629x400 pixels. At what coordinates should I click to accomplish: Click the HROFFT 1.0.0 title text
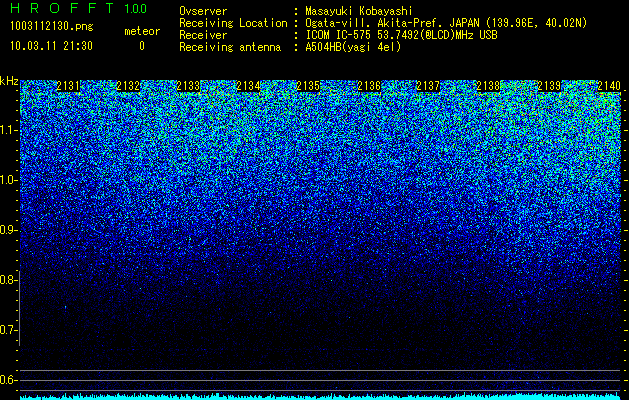79,8
